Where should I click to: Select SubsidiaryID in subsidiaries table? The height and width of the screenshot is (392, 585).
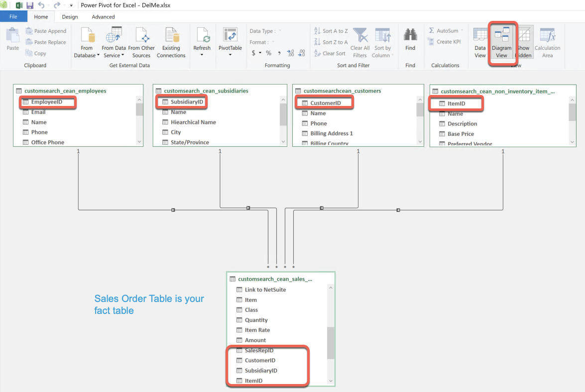187,101
